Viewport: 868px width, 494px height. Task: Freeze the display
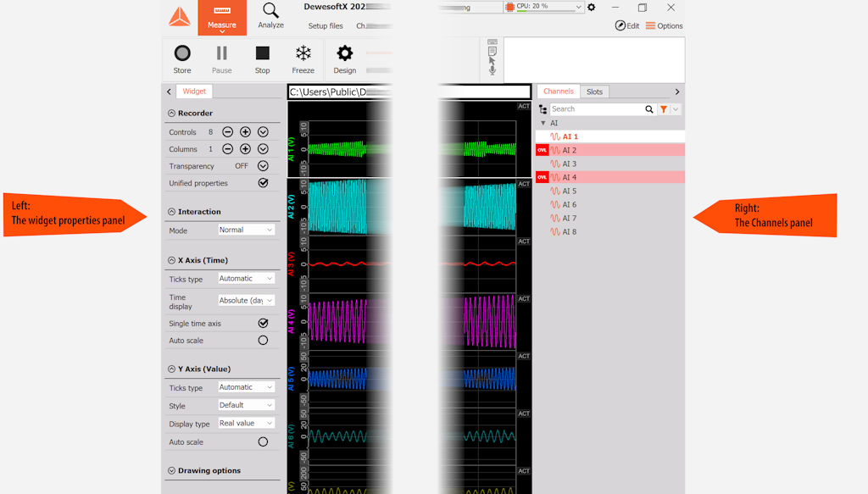[x=303, y=59]
